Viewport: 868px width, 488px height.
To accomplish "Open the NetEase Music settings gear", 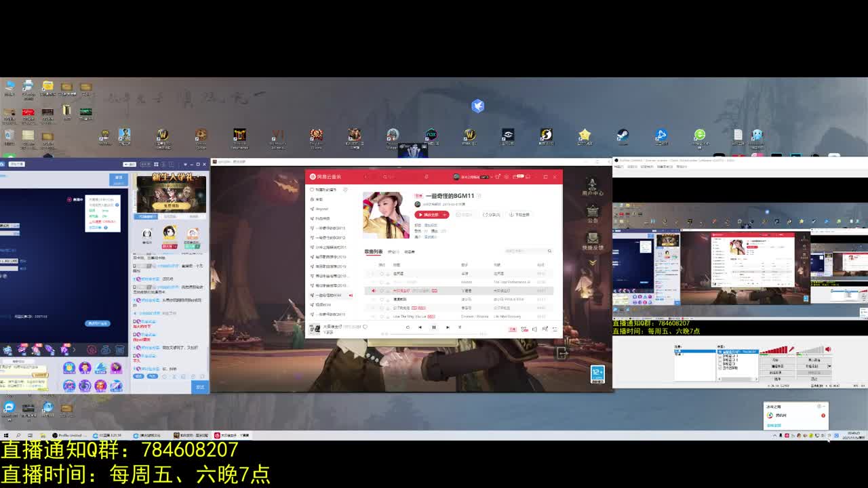I will pos(505,177).
